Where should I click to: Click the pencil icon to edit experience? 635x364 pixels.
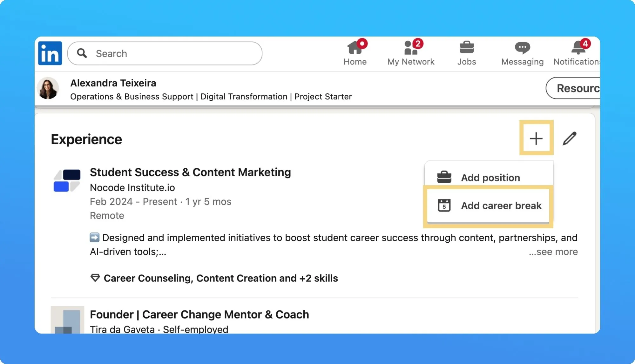click(570, 138)
